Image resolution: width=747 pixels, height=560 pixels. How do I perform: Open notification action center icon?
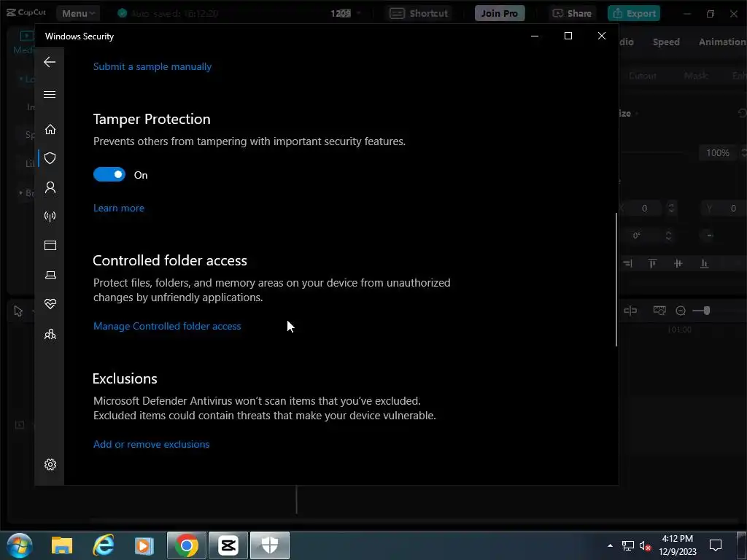[x=716, y=545]
